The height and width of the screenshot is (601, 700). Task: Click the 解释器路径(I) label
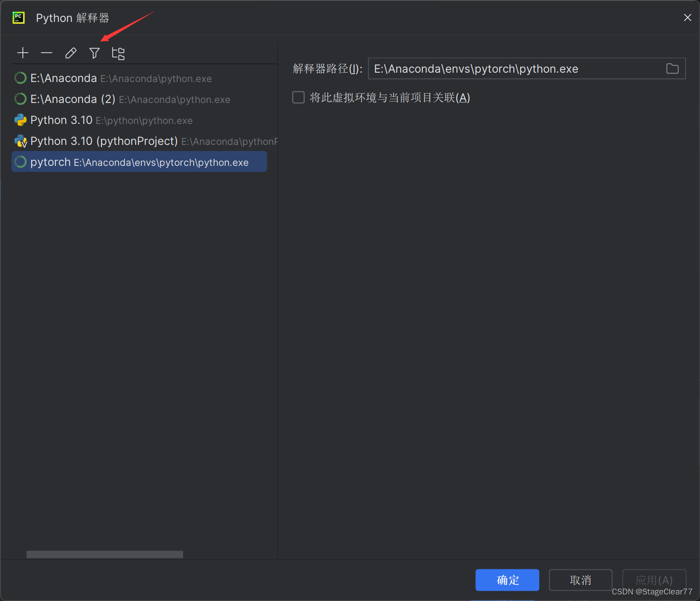coord(327,69)
